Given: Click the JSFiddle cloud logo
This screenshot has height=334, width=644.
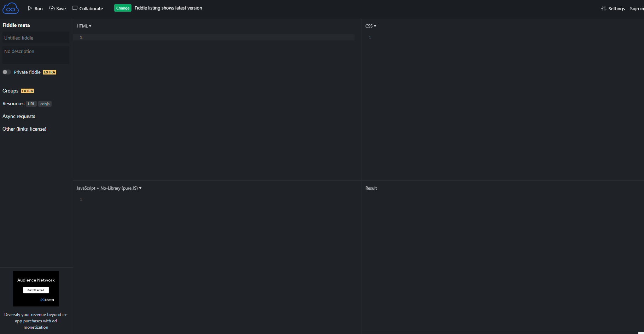Looking at the screenshot, I should pyautogui.click(x=11, y=8).
